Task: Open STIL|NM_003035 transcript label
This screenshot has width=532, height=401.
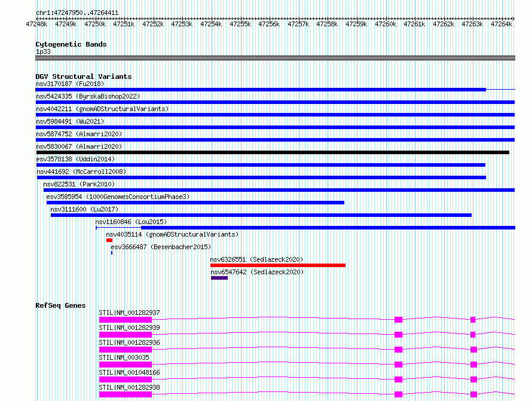Action: click(x=124, y=357)
